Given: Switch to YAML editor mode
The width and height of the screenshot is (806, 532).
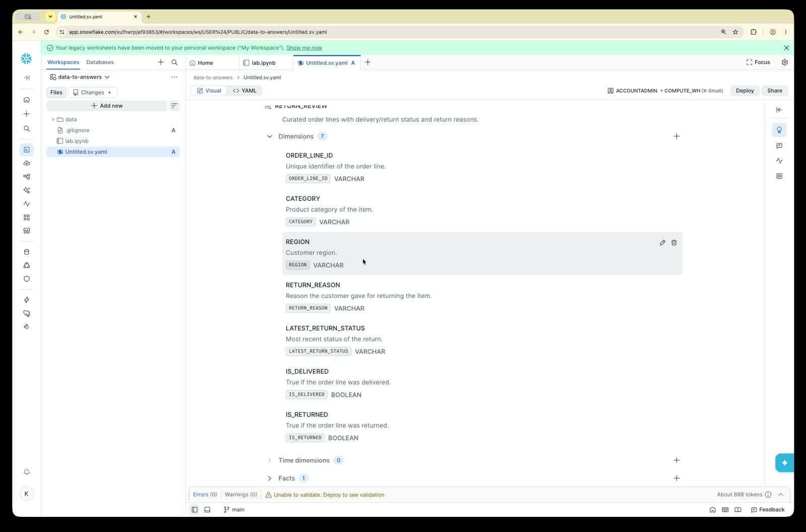Looking at the screenshot, I should point(245,91).
